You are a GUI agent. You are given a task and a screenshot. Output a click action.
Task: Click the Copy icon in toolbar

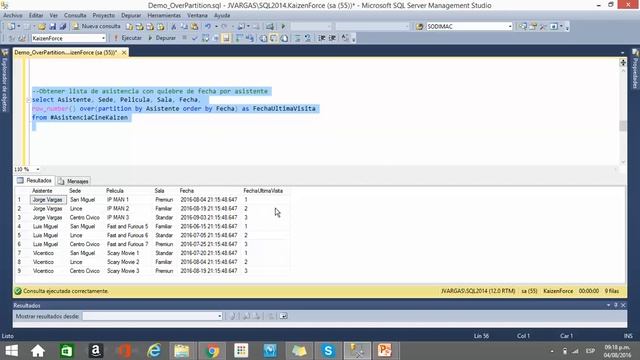184,27
